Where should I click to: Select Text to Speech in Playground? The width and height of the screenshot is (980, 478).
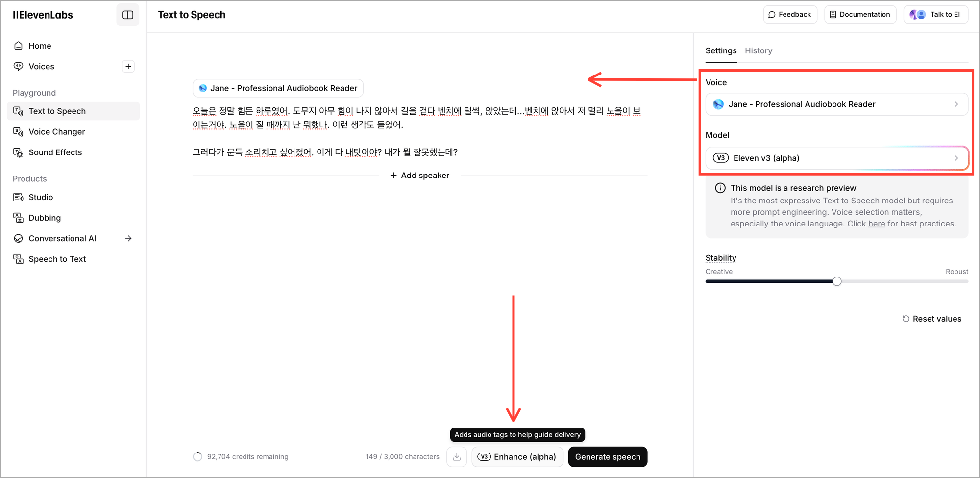pos(73,111)
